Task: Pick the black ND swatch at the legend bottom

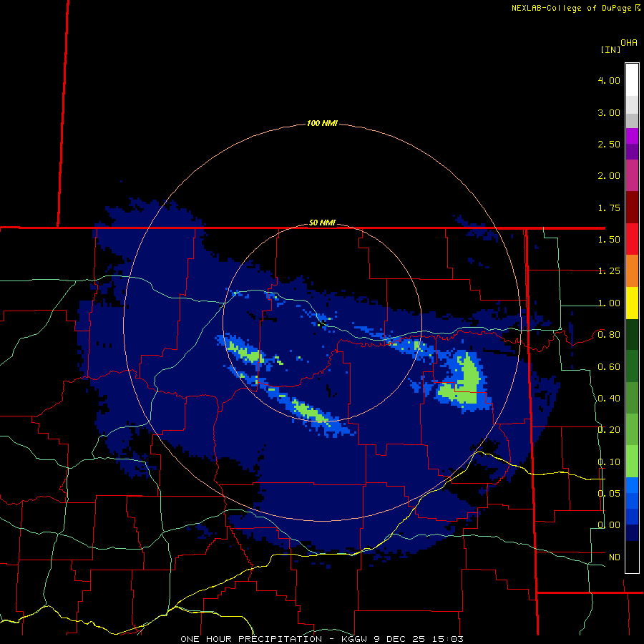Action: [632, 557]
